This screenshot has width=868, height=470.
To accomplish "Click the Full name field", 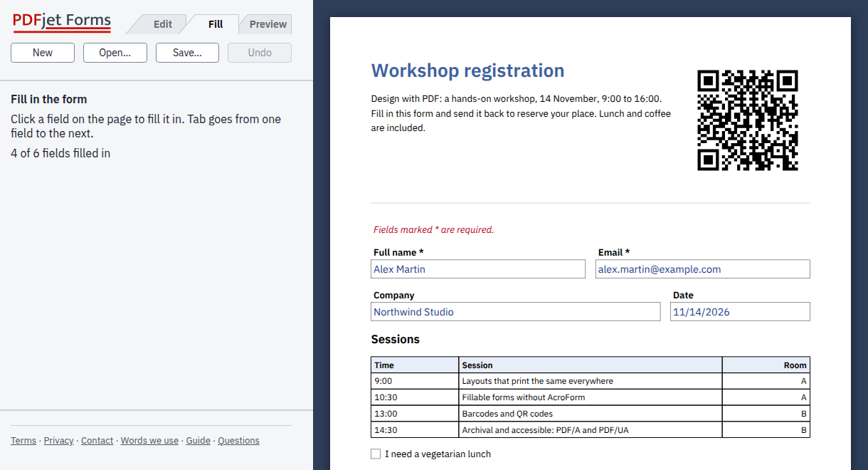I will coord(478,269).
